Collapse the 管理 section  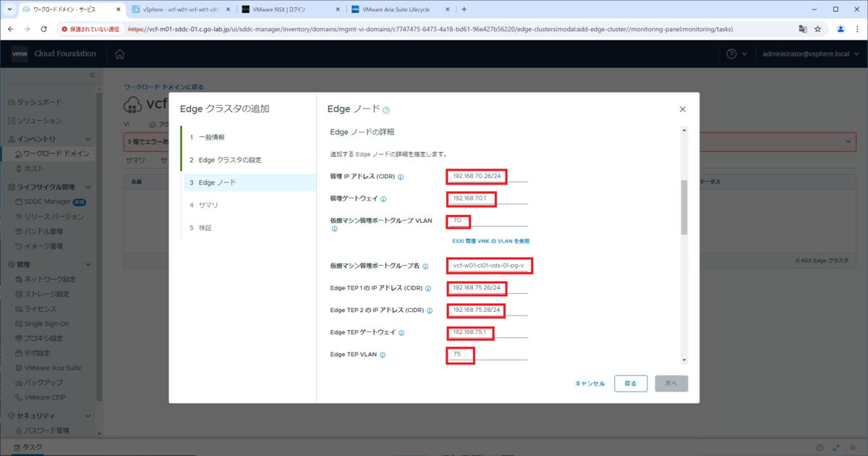tap(89, 264)
